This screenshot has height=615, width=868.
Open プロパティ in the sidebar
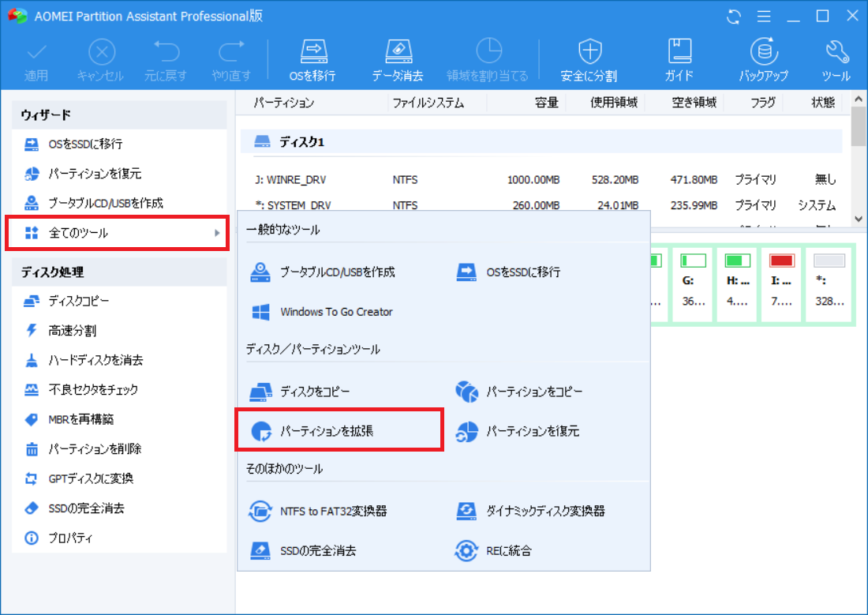(x=119, y=538)
